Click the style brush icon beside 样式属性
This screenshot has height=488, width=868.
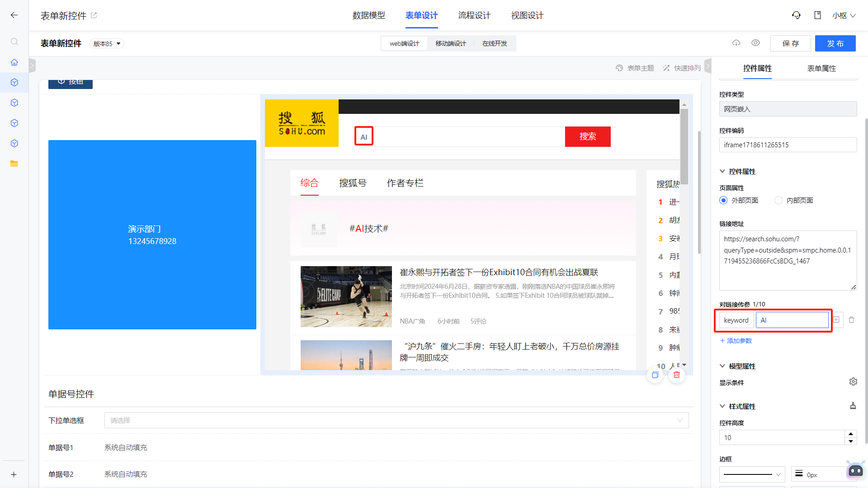[x=853, y=406]
